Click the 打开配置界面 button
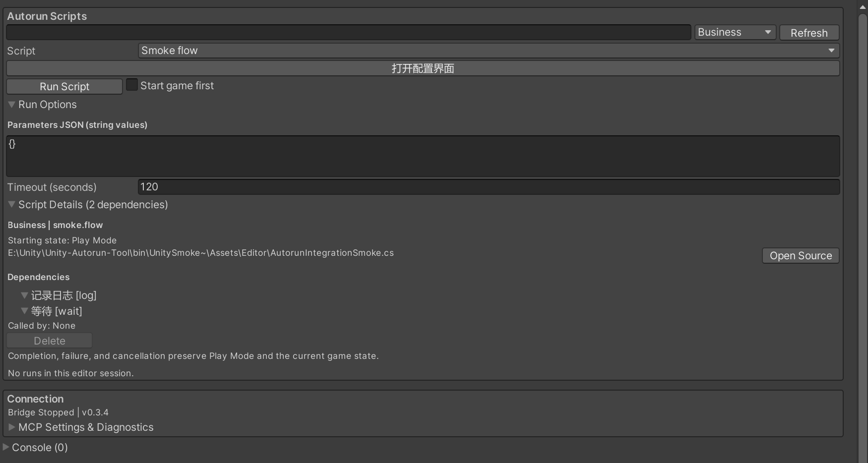The image size is (868, 463). pyautogui.click(x=423, y=68)
